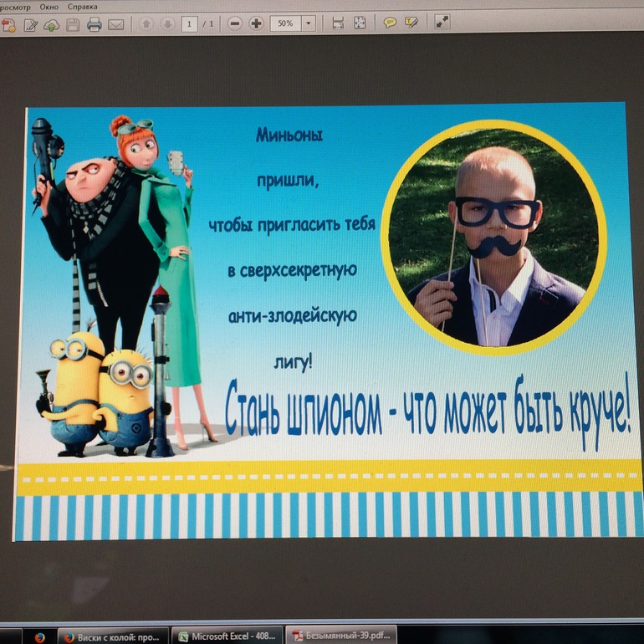Select the highlight text tool
The width and height of the screenshot is (644, 644).
pos(411,23)
